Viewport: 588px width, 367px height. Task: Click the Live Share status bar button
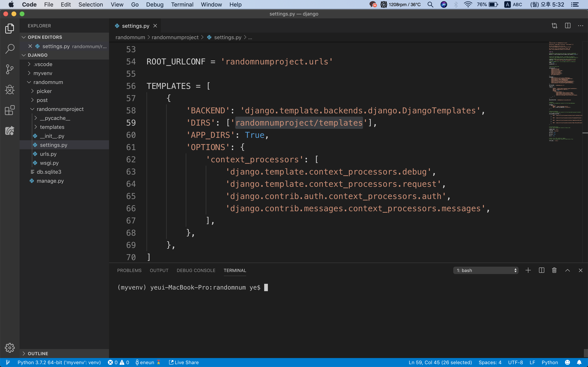pyautogui.click(x=184, y=362)
